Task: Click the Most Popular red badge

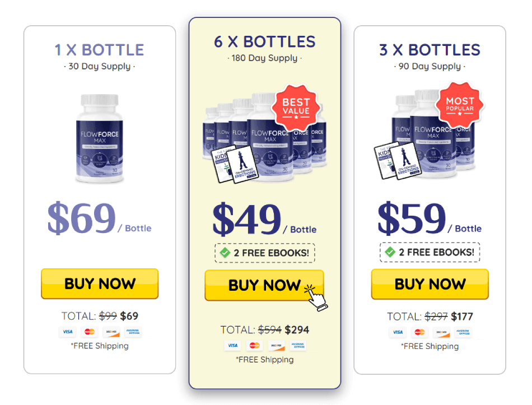Action: (x=460, y=105)
